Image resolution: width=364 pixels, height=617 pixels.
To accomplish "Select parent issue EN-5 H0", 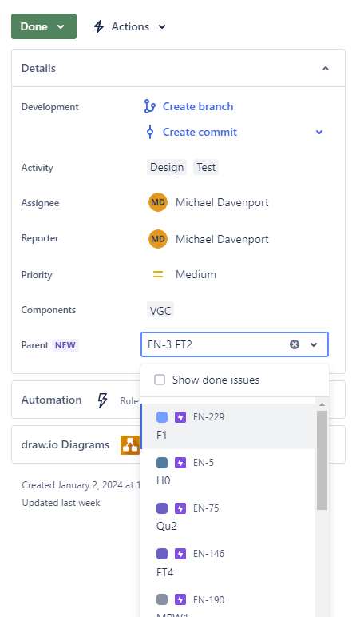I will tap(228, 472).
